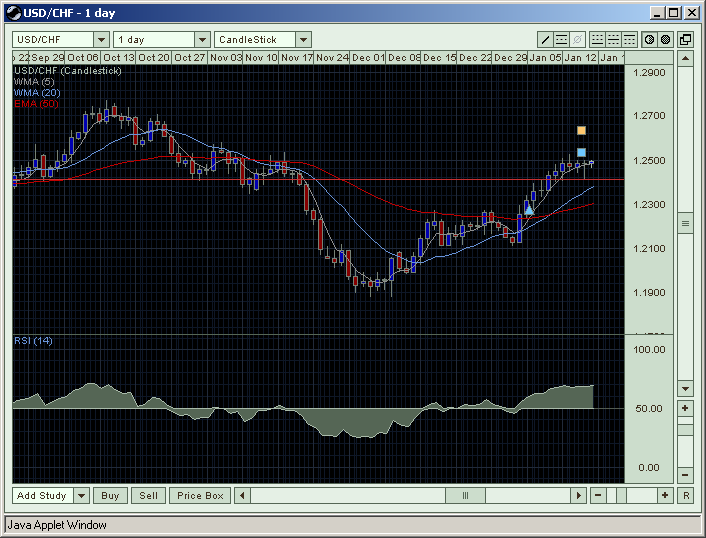Click the blue triangle buy marker
Screen dimensions: 706x538
click(x=529, y=209)
